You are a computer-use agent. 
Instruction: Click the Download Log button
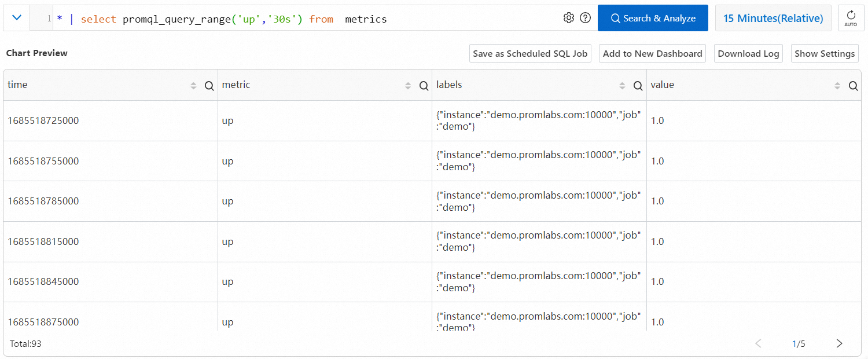pos(748,53)
